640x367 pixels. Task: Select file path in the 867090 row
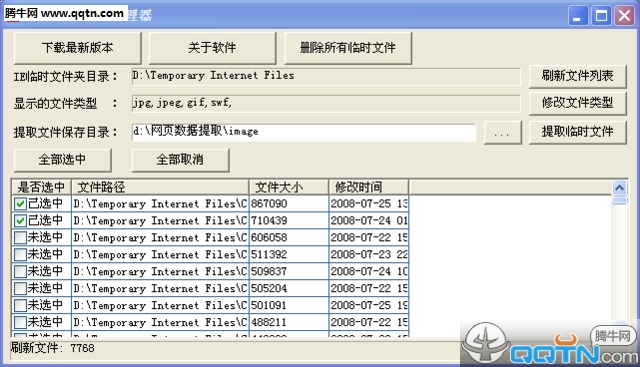click(x=160, y=204)
